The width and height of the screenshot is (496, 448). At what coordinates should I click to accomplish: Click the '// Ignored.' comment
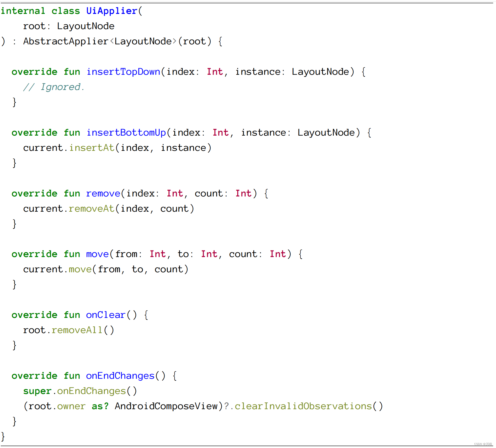click(54, 87)
